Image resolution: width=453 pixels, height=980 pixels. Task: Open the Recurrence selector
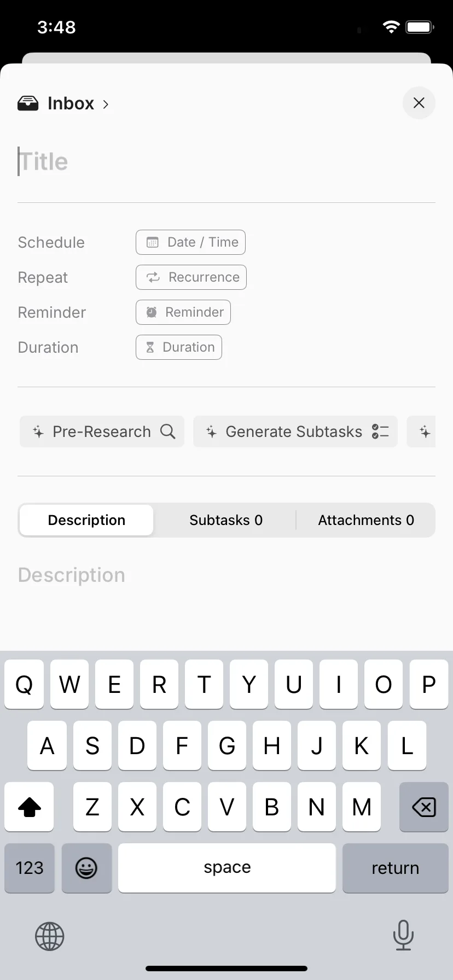[191, 277]
